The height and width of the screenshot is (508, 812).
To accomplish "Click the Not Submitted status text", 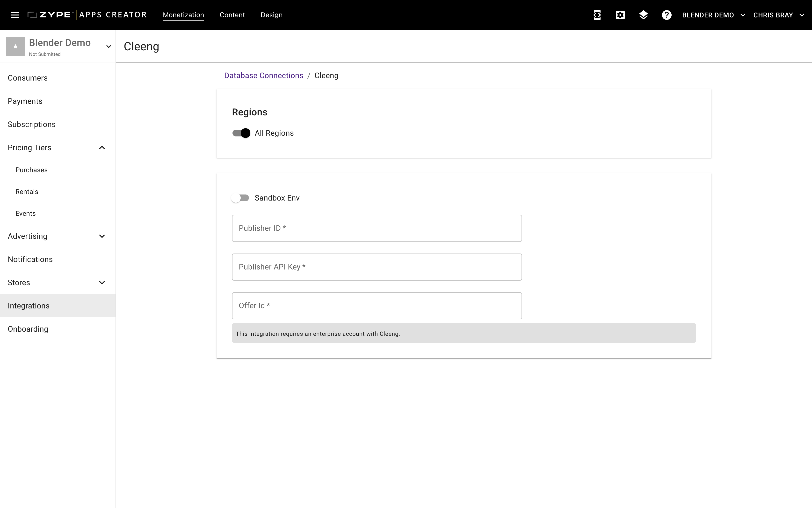I will (45, 54).
